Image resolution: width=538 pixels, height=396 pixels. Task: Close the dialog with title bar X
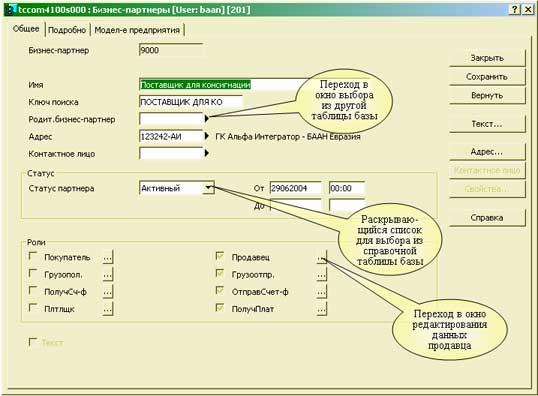528,10
